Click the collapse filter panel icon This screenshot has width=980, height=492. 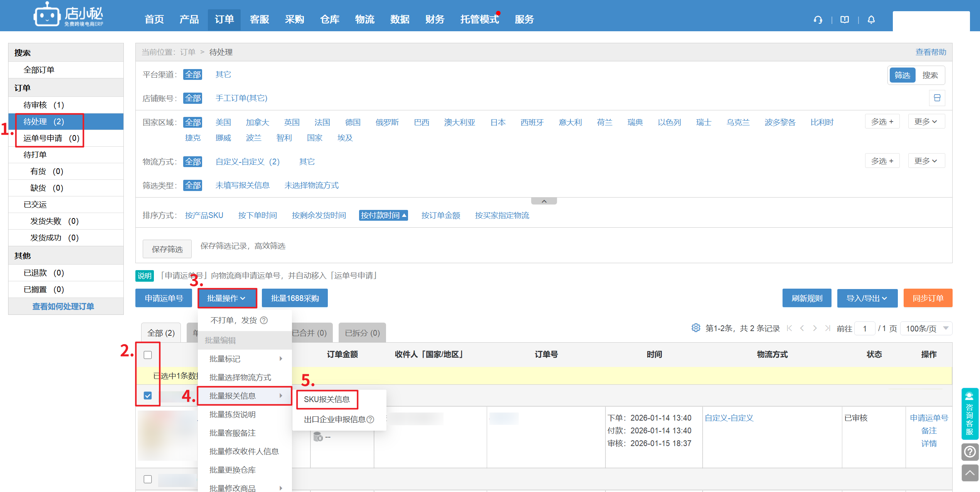544,201
